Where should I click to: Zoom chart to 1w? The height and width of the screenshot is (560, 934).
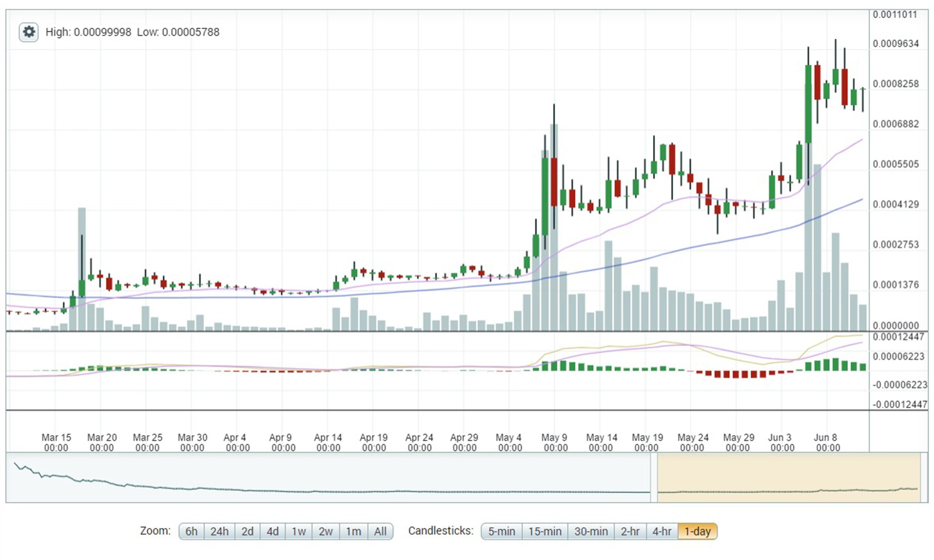click(298, 531)
